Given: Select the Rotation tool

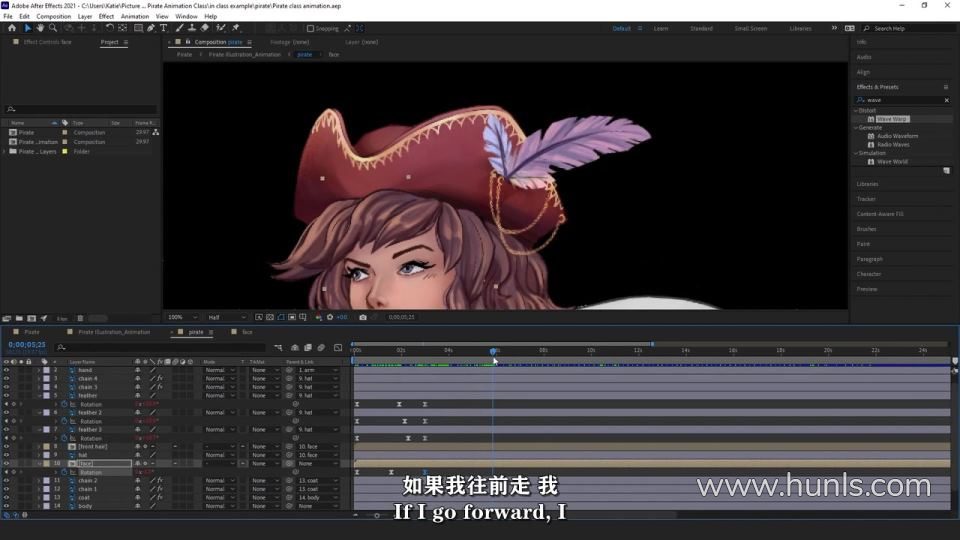Looking at the screenshot, I should tap(110, 28).
